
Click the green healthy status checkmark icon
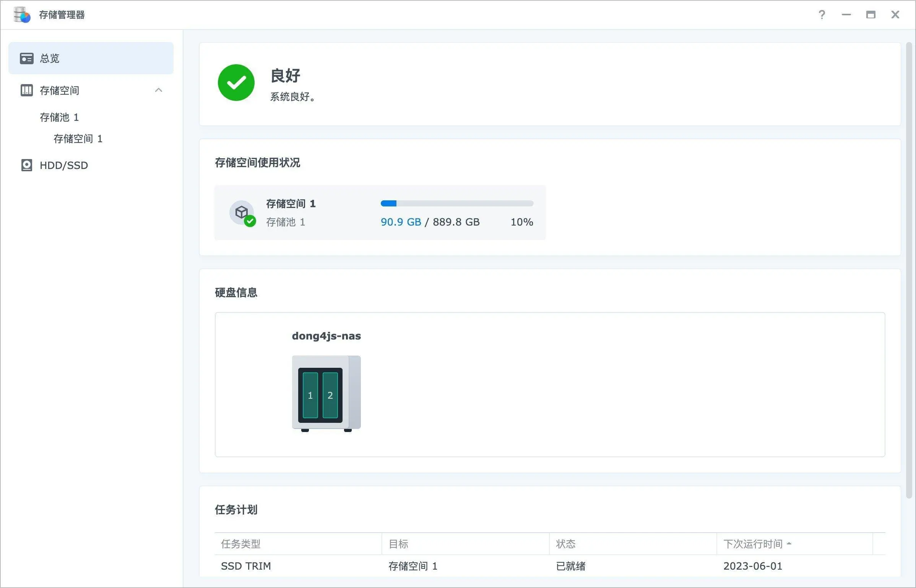click(x=236, y=83)
